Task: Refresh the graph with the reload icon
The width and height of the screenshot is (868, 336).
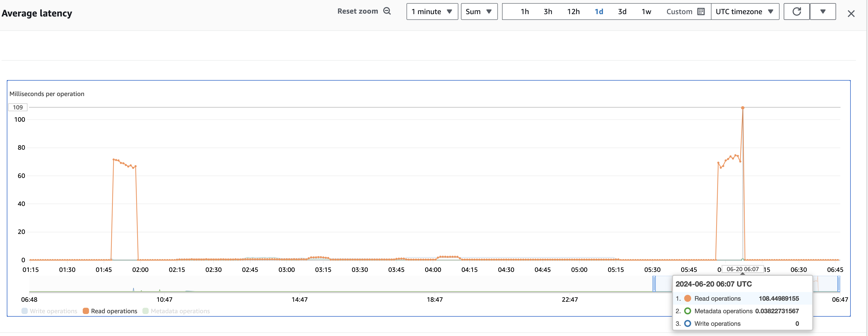Action: [797, 12]
